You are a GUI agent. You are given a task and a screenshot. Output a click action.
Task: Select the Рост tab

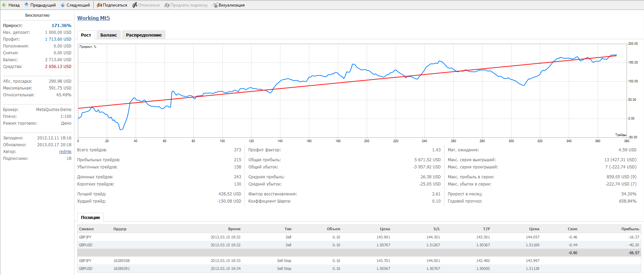[86, 35]
